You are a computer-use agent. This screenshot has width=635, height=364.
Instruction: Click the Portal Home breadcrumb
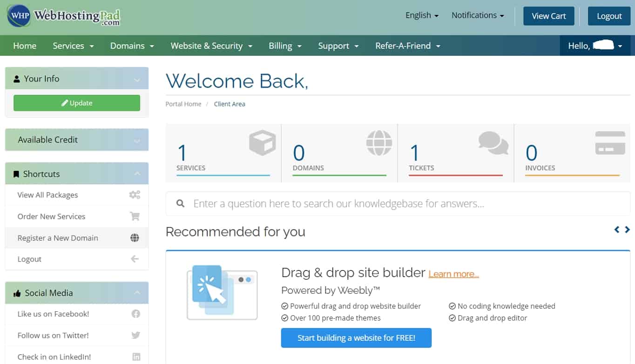point(183,104)
